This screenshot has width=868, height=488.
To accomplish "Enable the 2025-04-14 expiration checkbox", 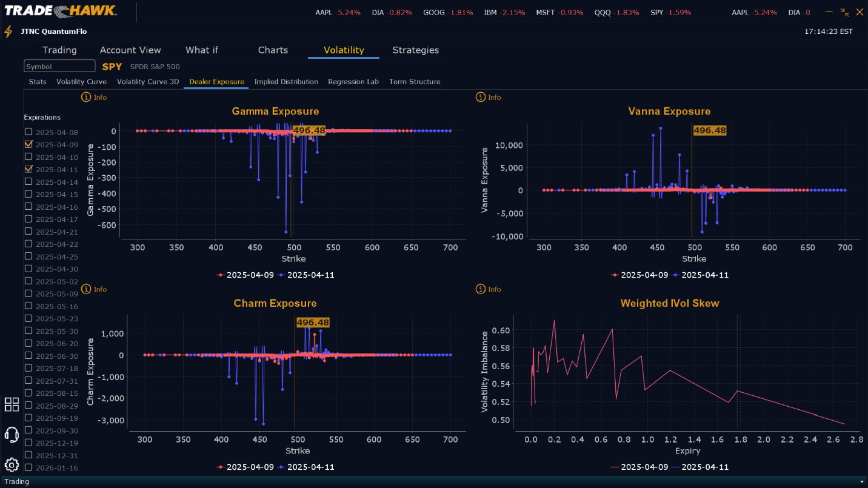I will point(28,182).
